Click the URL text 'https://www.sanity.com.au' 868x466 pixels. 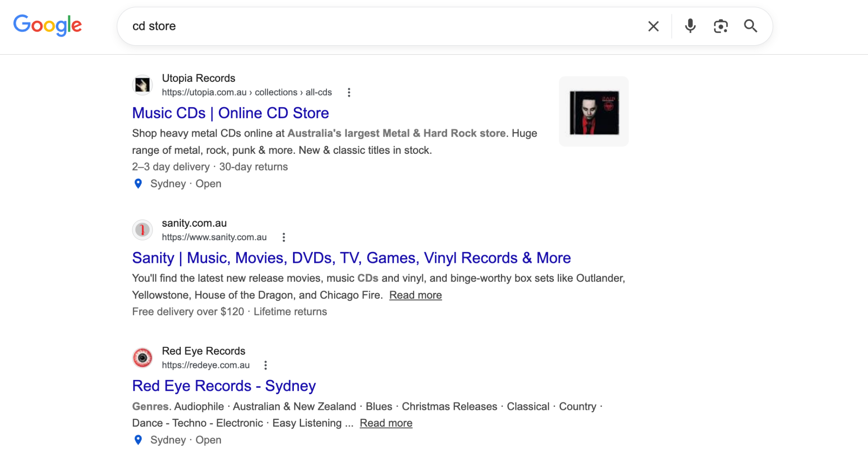click(214, 237)
